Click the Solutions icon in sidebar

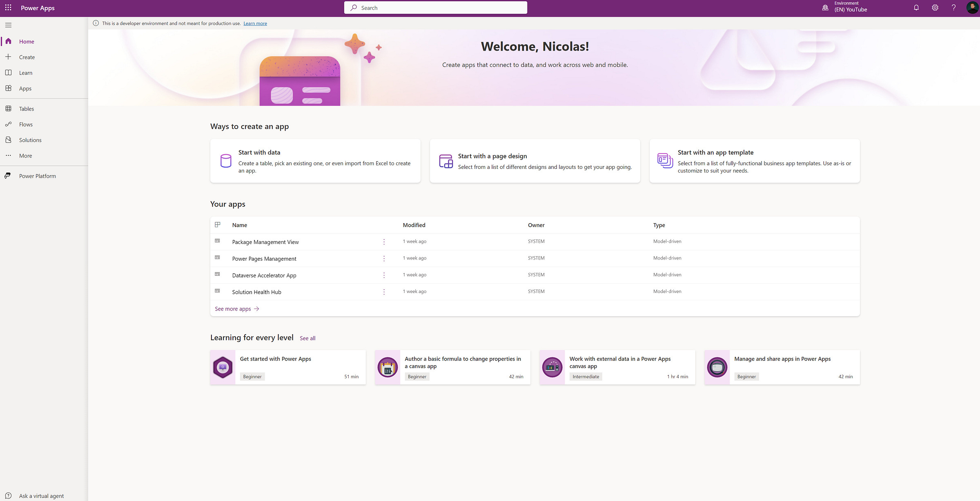click(8, 140)
